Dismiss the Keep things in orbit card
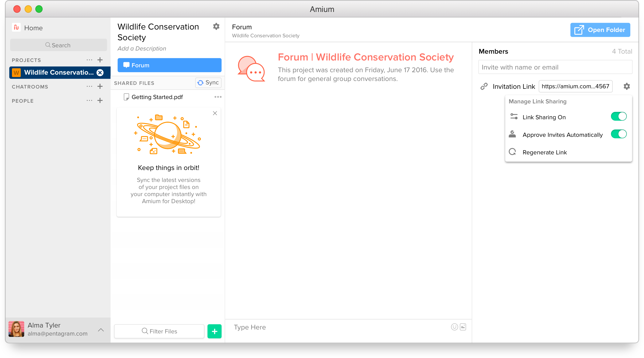The height and width of the screenshot is (358, 644). (x=215, y=113)
